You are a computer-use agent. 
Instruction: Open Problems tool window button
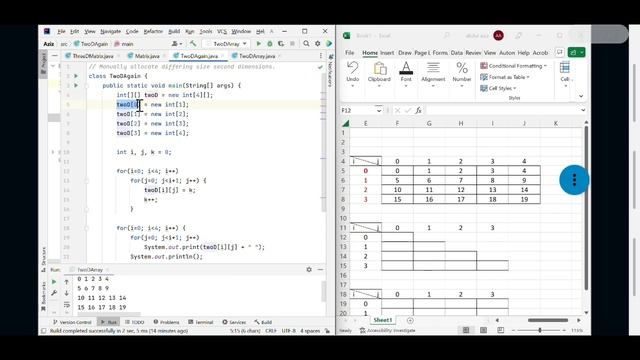point(166,322)
